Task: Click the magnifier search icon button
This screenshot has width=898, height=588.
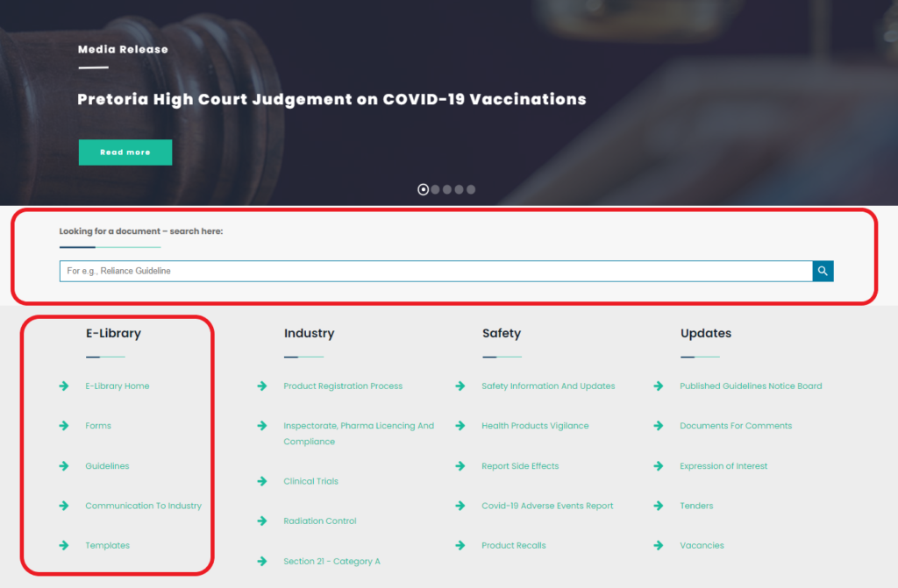Action: click(x=823, y=272)
